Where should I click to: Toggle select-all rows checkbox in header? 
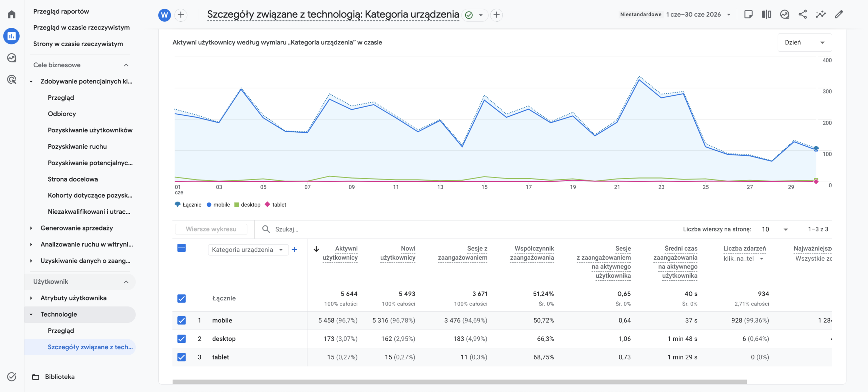pyautogui.click(x=182, y=248)
